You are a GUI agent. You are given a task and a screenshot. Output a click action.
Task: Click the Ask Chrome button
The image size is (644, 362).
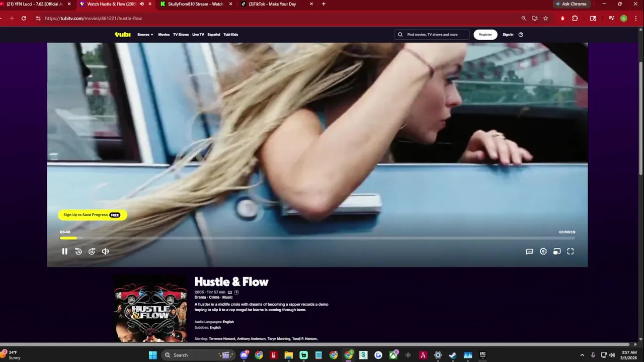click(x=572, y=4)
